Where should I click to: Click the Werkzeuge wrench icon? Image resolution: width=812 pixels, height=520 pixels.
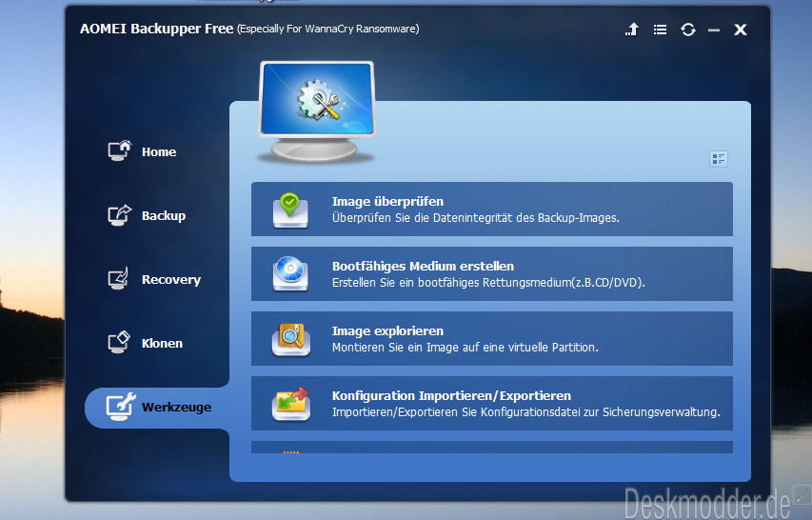(121, 407)
